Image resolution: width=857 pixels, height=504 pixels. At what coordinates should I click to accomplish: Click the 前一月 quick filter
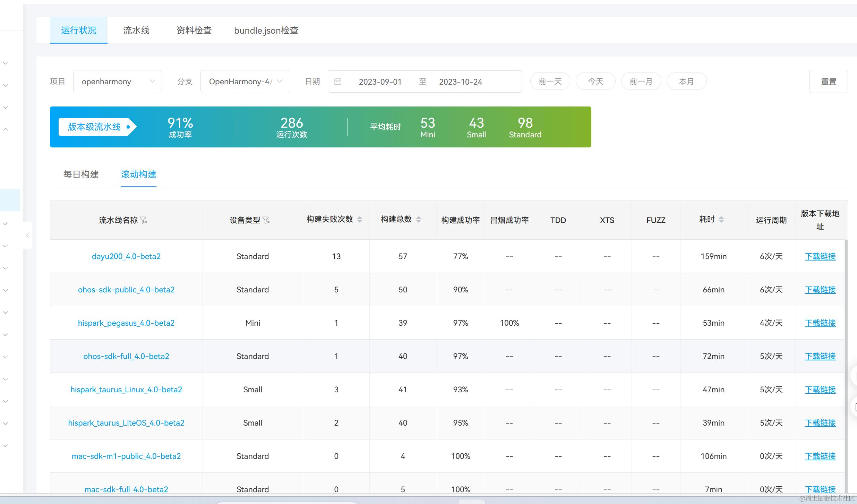[x=641, y=82]
